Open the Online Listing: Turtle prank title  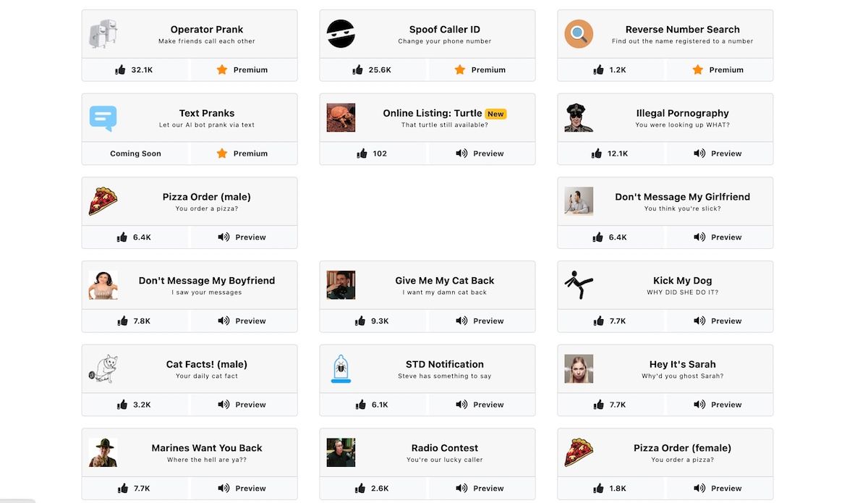[x=433, y=114]
